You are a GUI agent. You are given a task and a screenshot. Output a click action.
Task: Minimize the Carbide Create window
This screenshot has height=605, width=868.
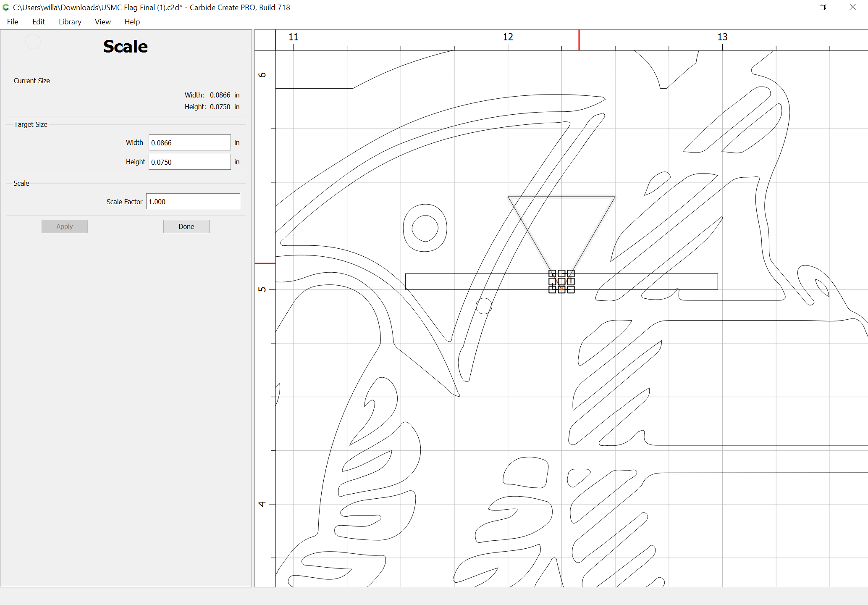[x=794, y=7]
